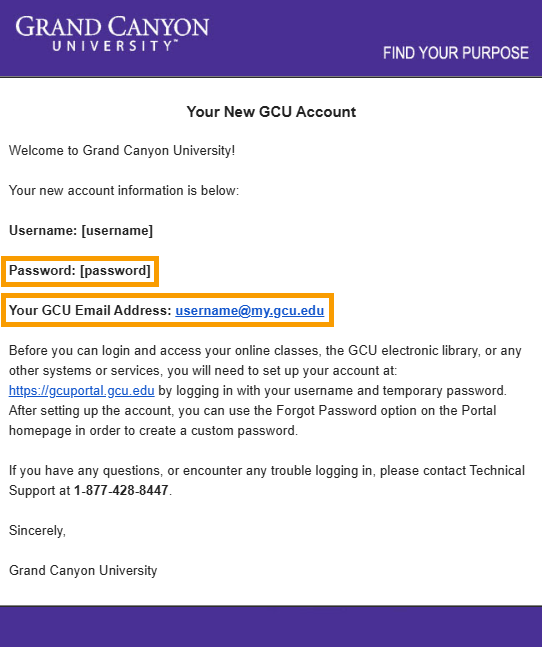Open the https://gcuportal.gcu.edu portal link
This screenshot has height=647, width=542.
point(82,390)
